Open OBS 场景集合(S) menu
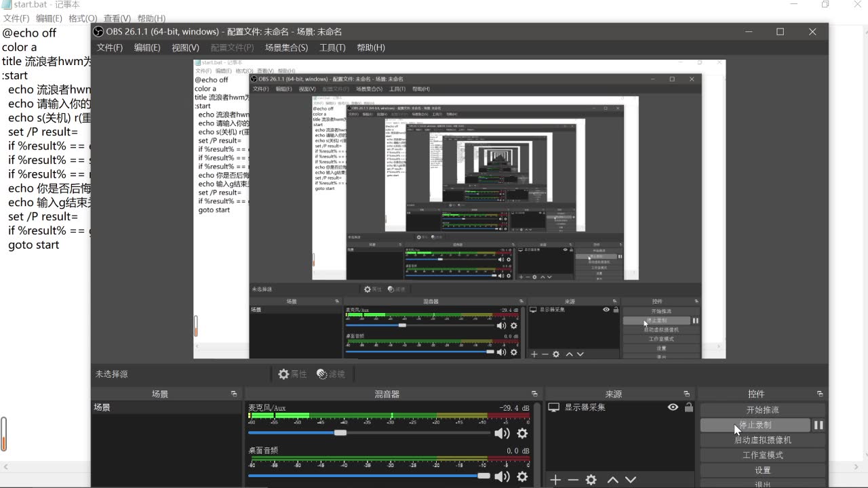This screenshot has height=488, width=868. click(286, 47)
